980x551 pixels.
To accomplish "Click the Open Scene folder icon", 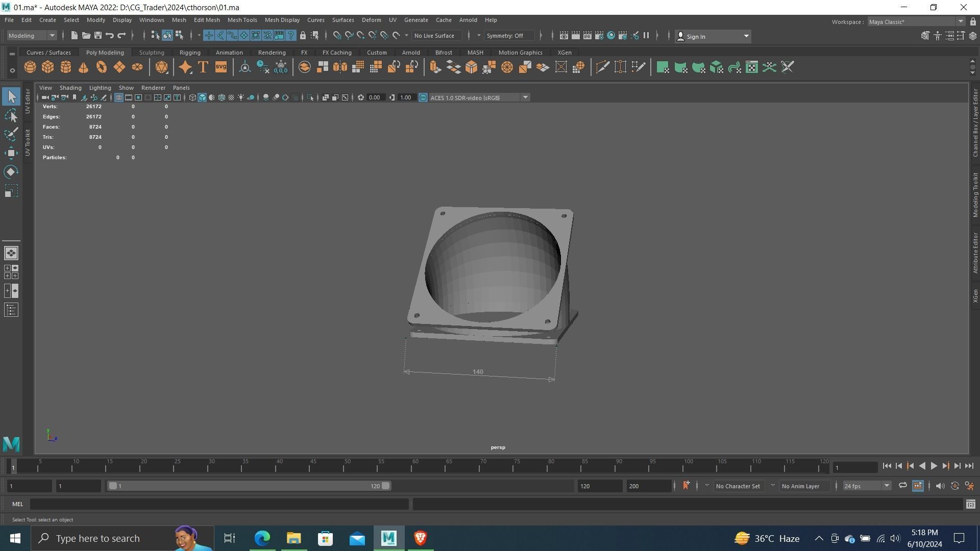I will (x=86, y=36).
